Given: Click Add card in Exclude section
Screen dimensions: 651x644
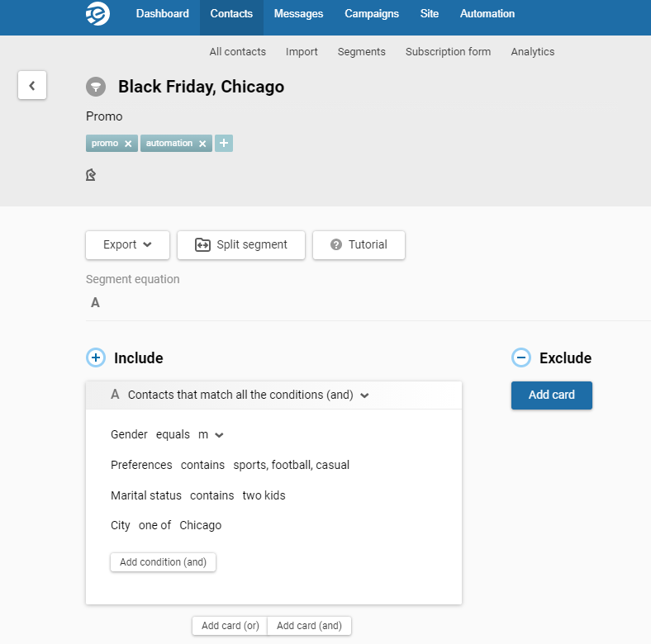Looking at the screenshot, I should coord(552,395).
